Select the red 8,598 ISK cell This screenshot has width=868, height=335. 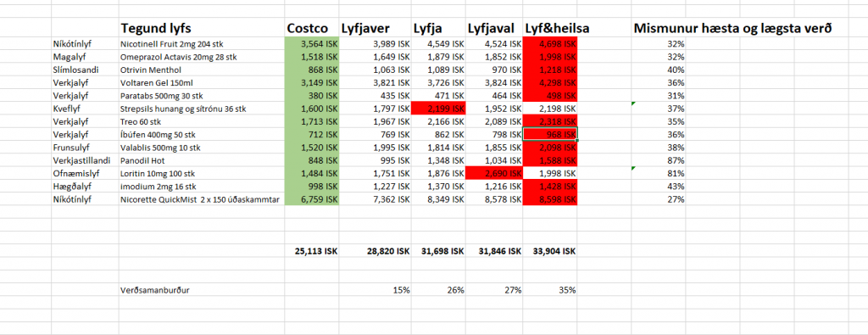[550, 199]
